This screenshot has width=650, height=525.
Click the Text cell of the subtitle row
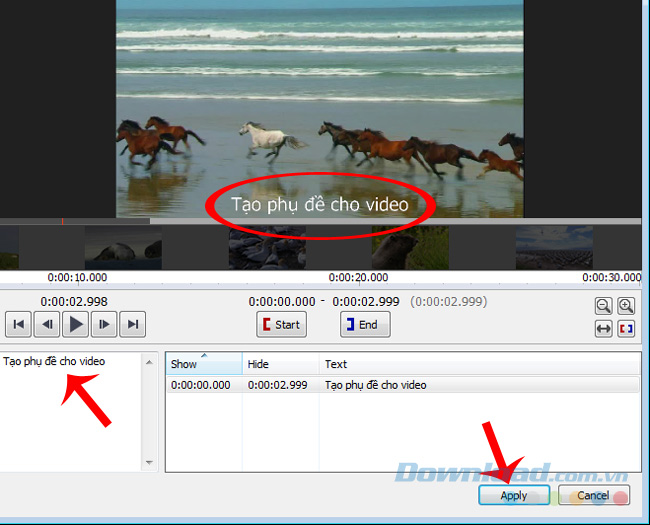tap(376, 385)
